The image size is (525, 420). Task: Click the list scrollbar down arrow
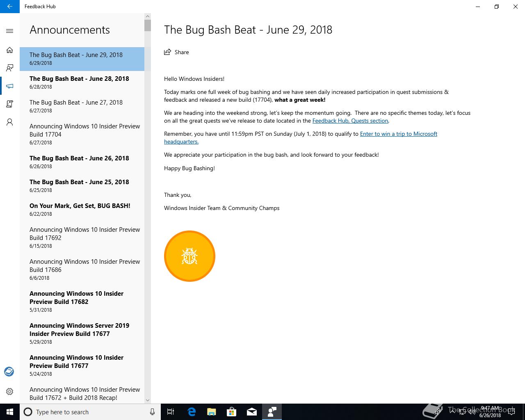[148, 400]
